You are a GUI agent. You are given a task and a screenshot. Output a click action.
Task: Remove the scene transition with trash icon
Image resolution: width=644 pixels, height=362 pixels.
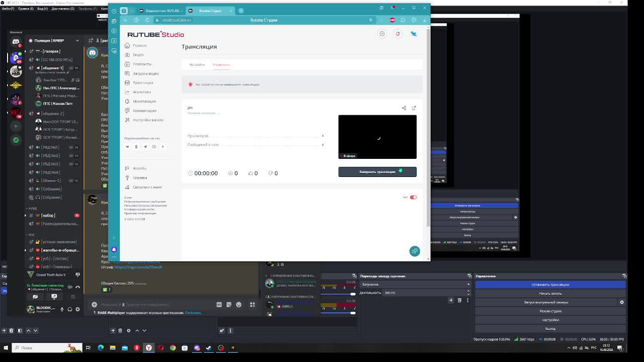coord(459,300)
